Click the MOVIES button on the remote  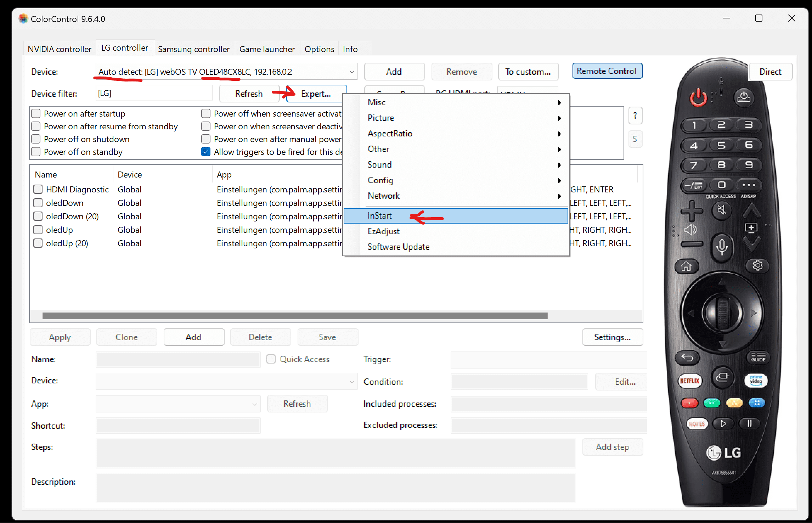click(x=697, y=424)
